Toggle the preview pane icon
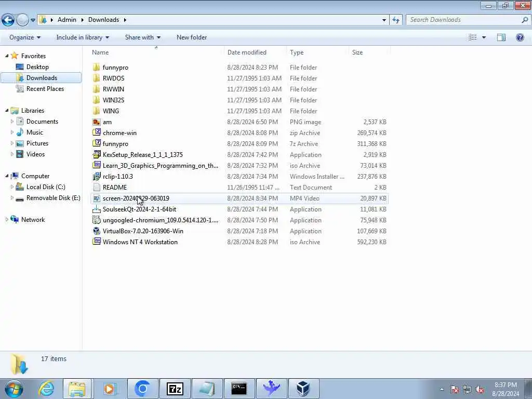Image resolution: width=532 pixels, height=399 pixels. click(501, 37)
